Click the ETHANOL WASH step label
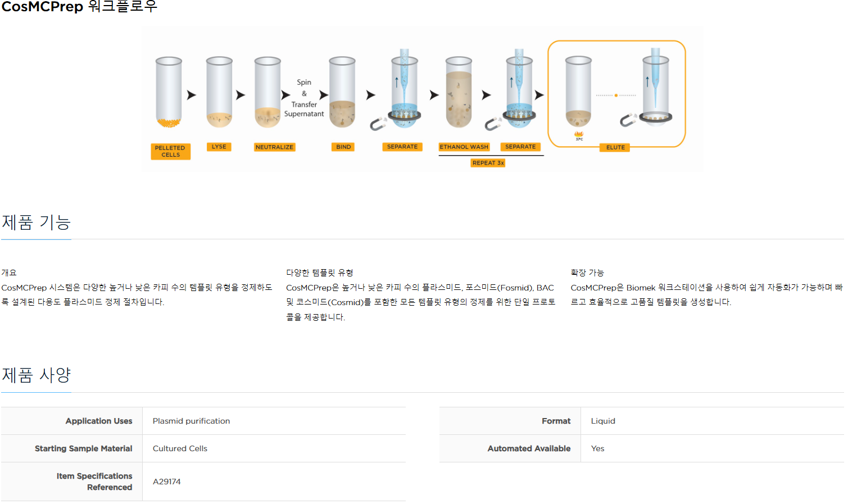Image resolution: width=866 pixels, height=504 pixels. [464, 147]
